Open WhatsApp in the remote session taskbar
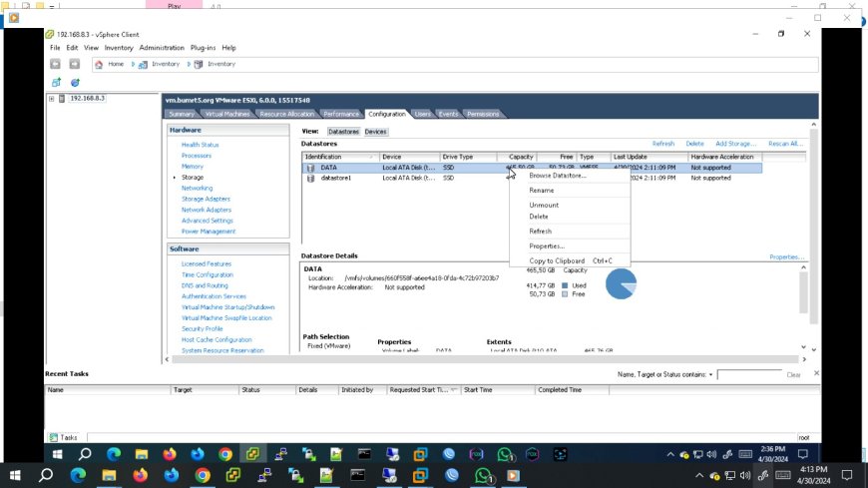868x488 pixels. [505, 455]
